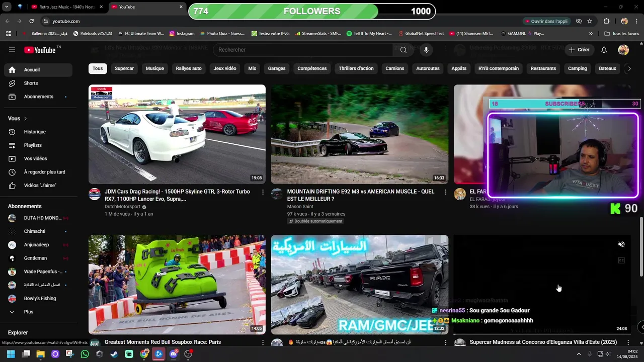Image resolution: width=644 pixels, height=362 pixels.
Task: Select the Musique filter chip
Action: (x=155, y=68)
